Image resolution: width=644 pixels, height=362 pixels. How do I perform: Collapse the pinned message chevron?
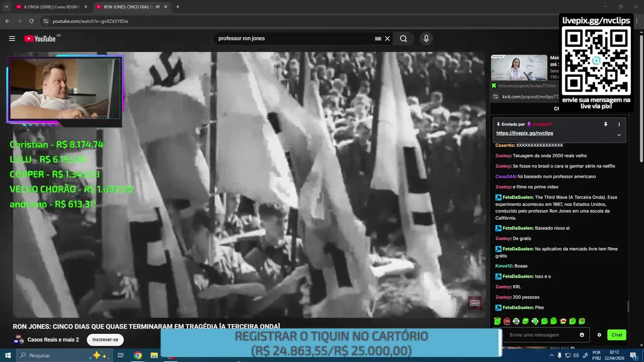(619, 135)
